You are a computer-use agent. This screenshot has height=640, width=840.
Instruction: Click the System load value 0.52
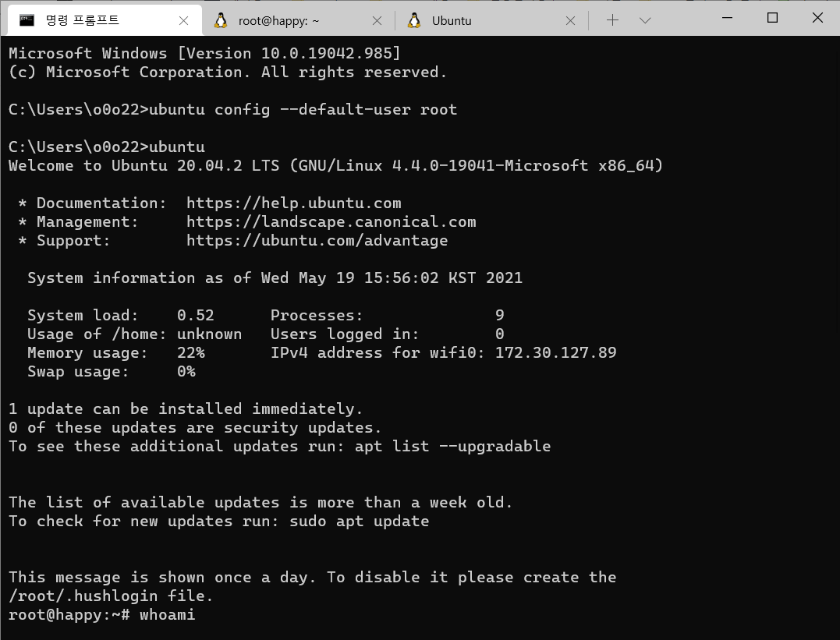[x=196, y=316]
